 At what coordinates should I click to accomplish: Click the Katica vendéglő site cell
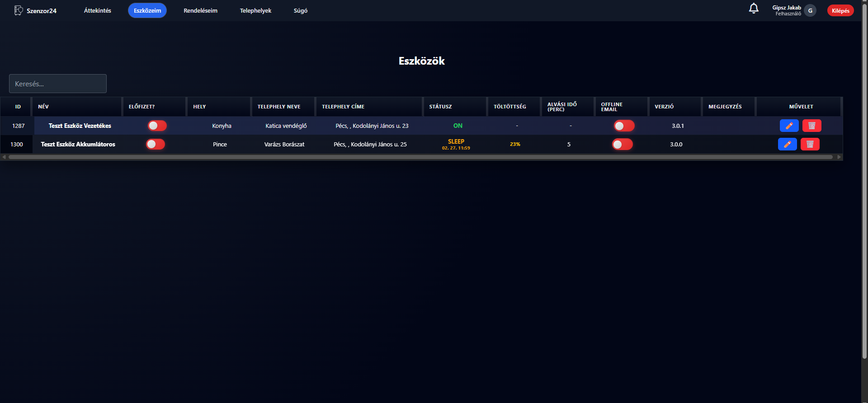(x=286, y=126)
